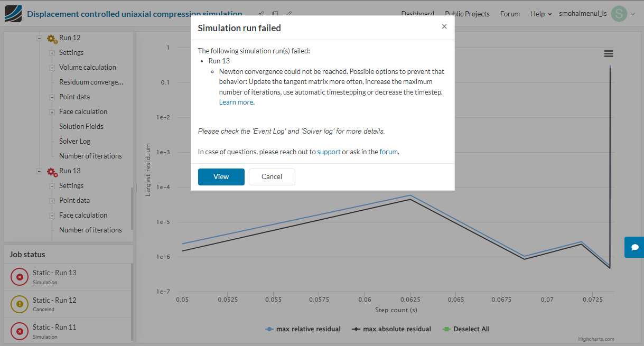Close the Simulation run failed dialog

[x=444, y=26]
